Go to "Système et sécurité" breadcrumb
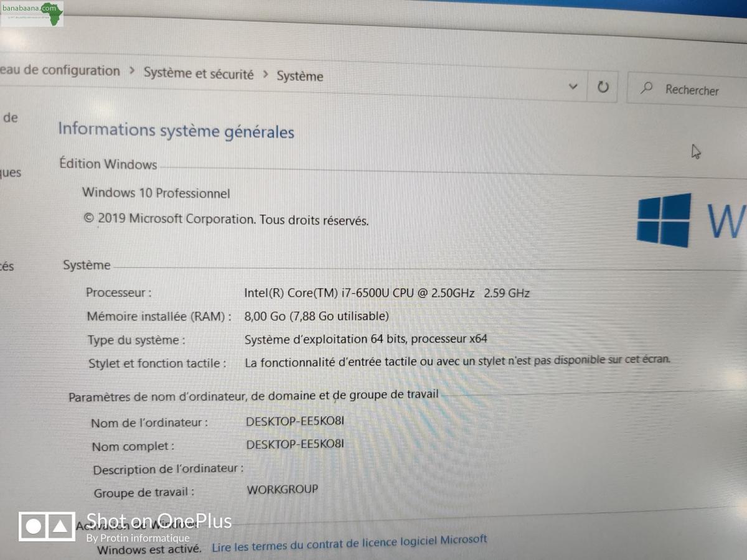Viewport: 747px width, 560px height. [199, 73]
